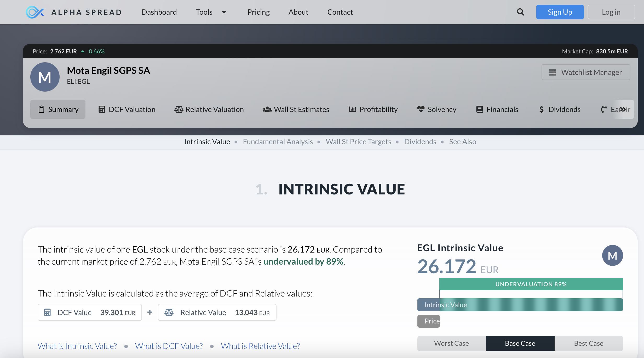Click the DCF Valuation calculator icon

(102, 109)
